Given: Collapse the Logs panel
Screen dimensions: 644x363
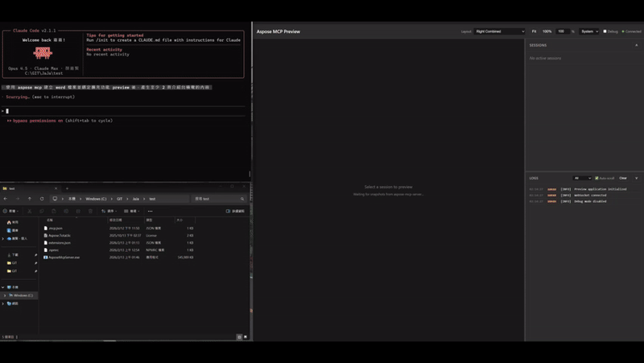Looking at the screenshot, I should pyautogui.click(x=637, y=178).
